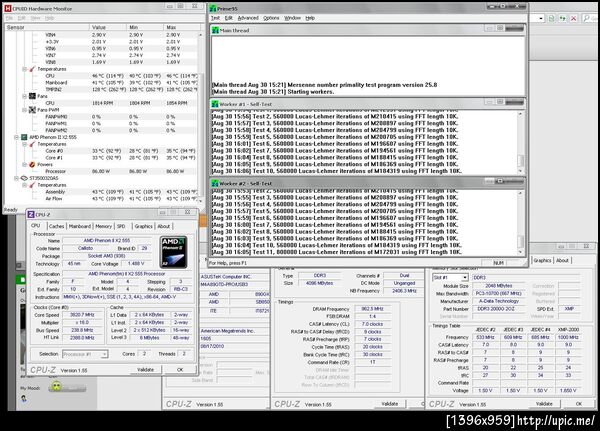This screenshot has height=431, width=600.
Task: Click the hard drive icon beside ST3500320AS
Action: tap(24, 178)
